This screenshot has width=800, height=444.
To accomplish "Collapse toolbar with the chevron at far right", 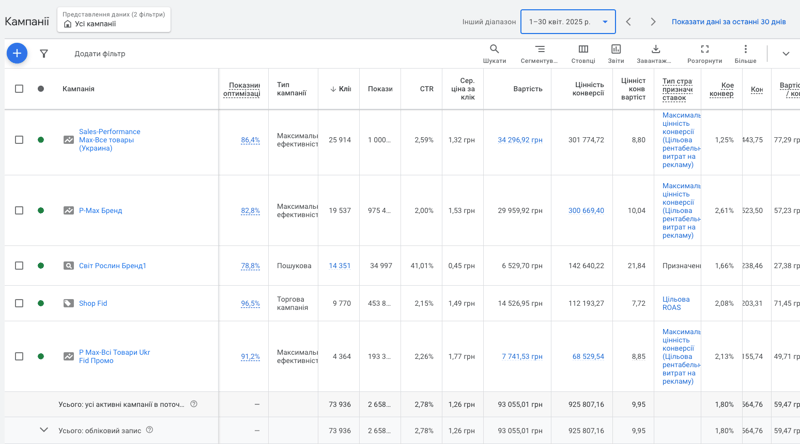I will [x=786, y=54].
